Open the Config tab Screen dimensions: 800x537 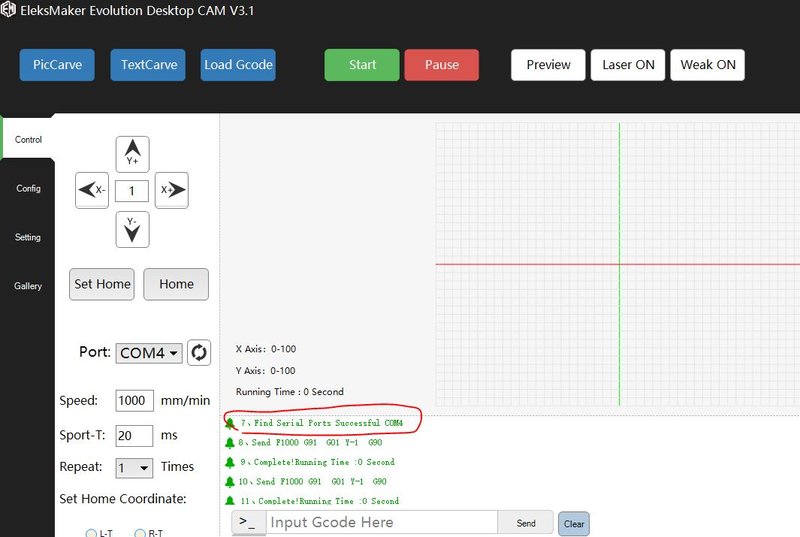click(28, 188)
